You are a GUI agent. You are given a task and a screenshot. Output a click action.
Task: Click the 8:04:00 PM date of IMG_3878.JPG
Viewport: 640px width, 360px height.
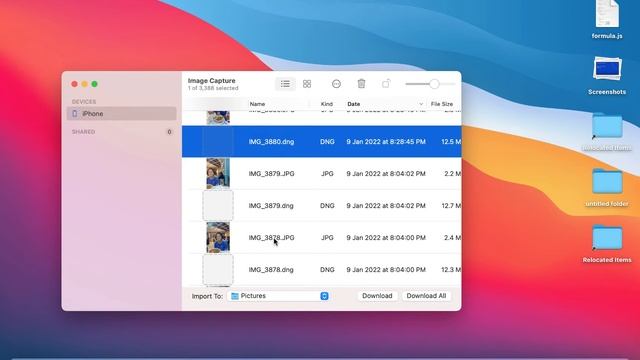point(386,238)
